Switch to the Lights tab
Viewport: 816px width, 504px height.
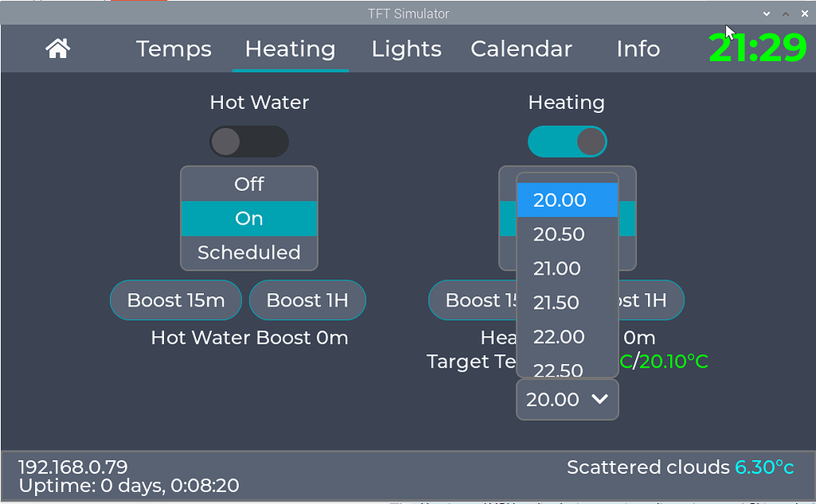tap(406, 49)
